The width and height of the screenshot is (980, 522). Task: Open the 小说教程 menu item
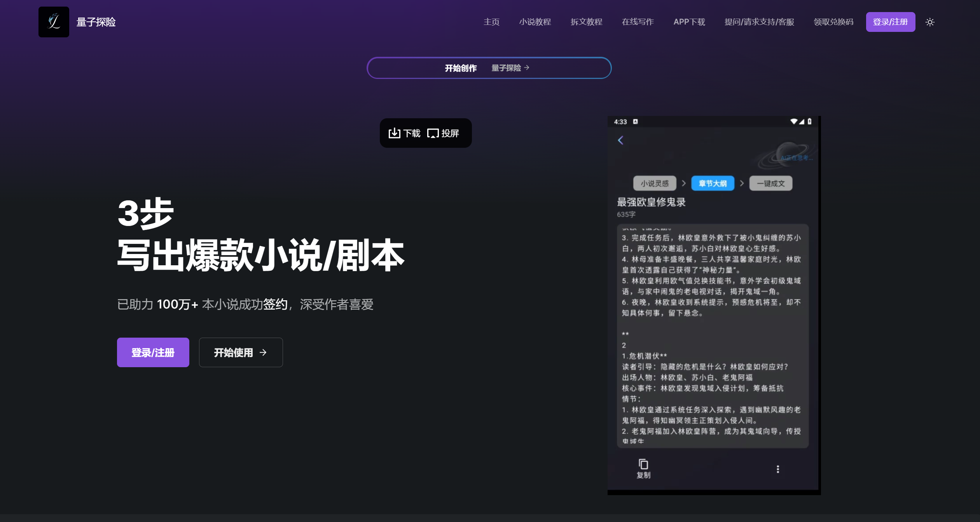point(535,22)
